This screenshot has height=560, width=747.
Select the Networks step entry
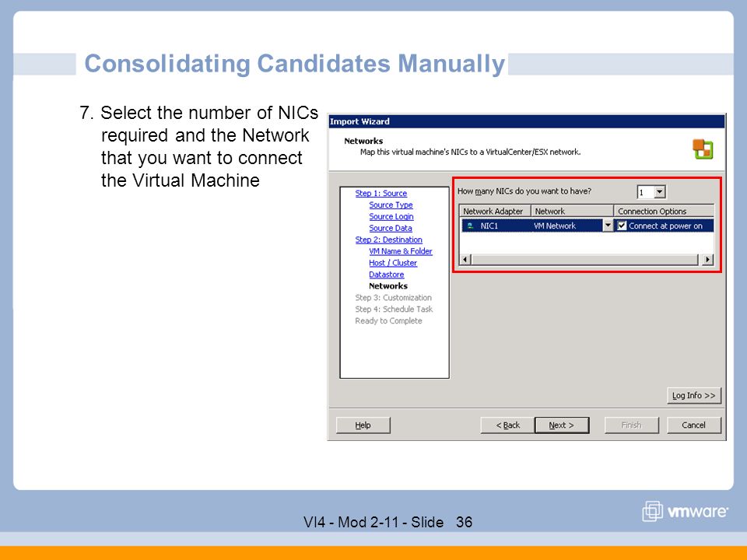388,285
